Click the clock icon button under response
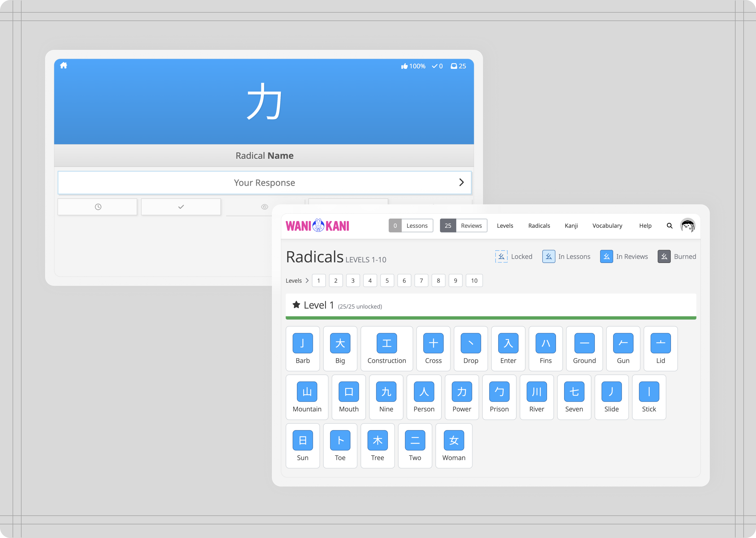 pos(98,207)
